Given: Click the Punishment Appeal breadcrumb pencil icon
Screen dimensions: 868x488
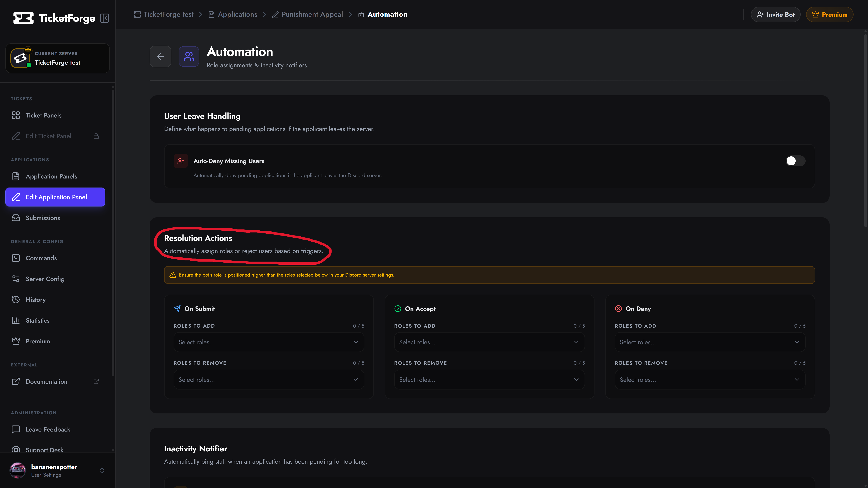Looking at the screenshot, I should point(275,14).
